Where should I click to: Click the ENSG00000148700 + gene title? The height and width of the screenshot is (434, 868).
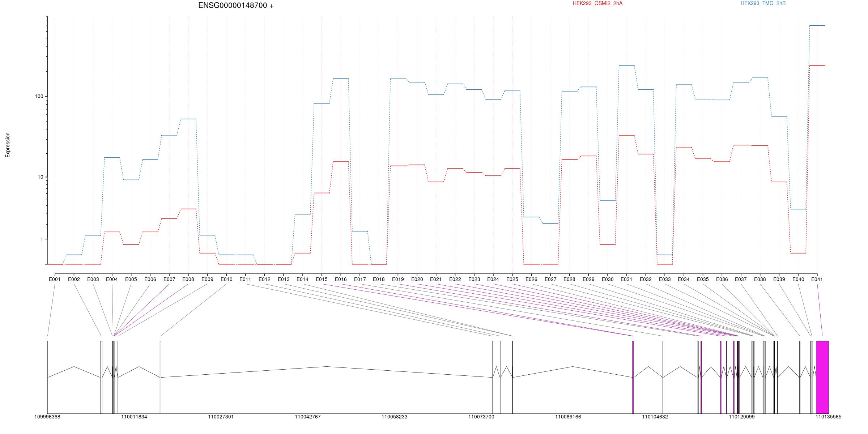click(x=236, y=5)
